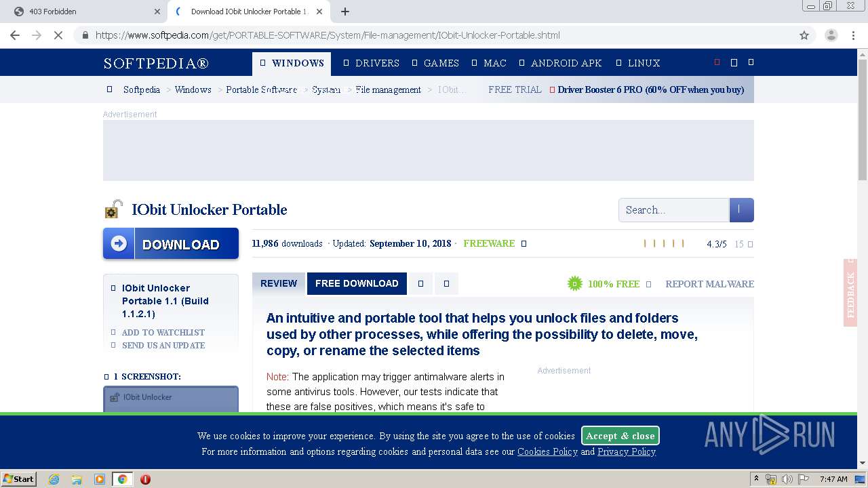The image size is (868, 488).
Task: Bookmark this page with the star
Action: [804, 35]
